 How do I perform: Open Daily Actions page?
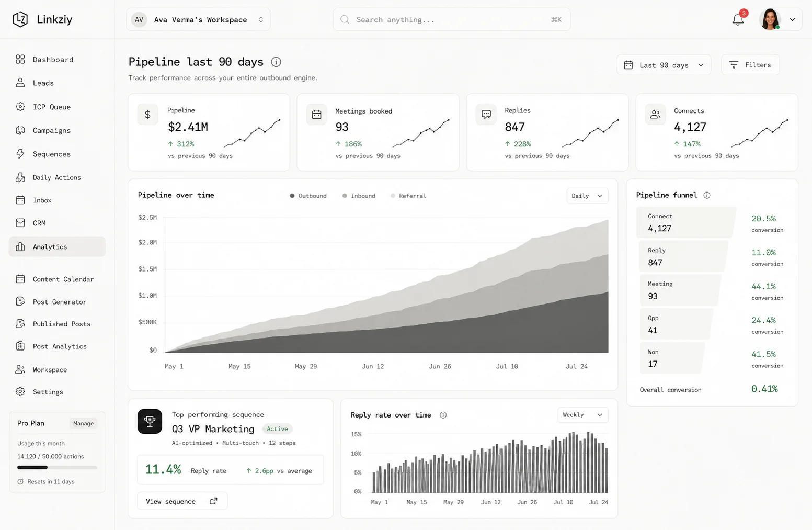coord(56,177)
